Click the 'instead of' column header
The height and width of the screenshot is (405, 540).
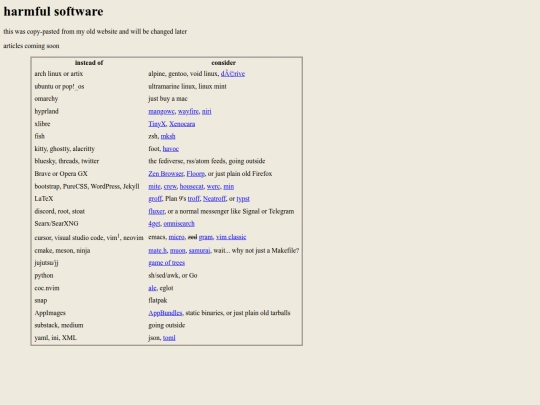(x=89, y=63)
